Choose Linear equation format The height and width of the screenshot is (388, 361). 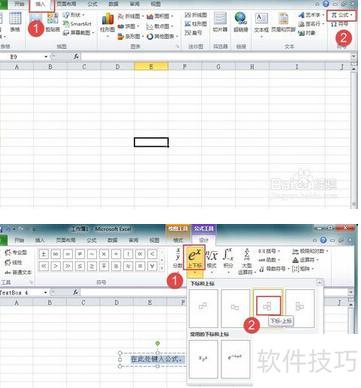click(x=13, y=263)
